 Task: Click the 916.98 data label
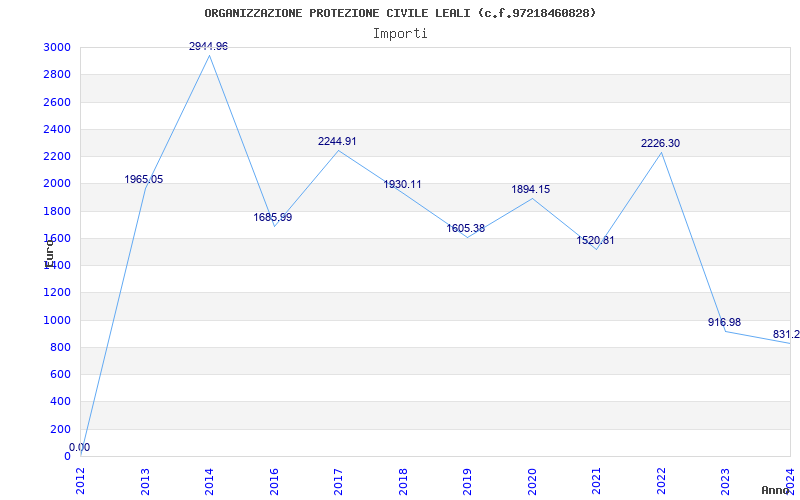724,322
